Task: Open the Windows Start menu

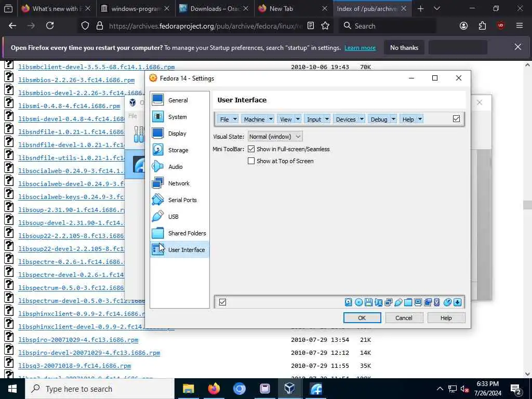Action: (12, 389)
